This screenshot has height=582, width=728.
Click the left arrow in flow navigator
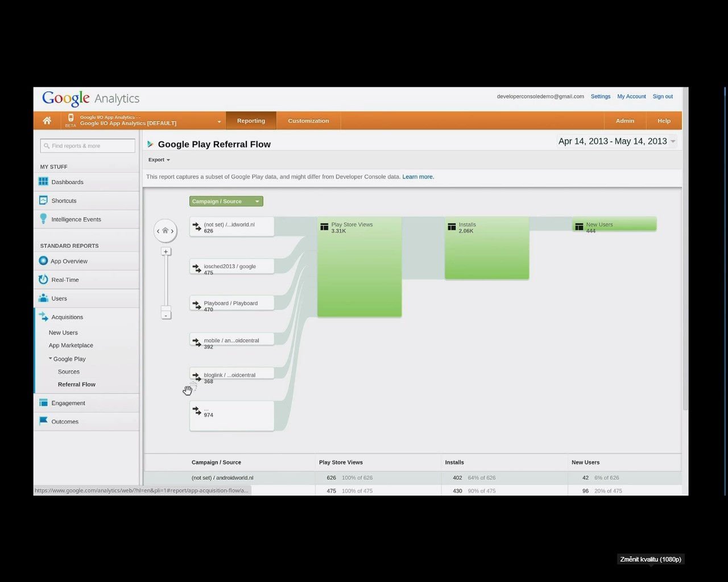(x=158, y=231)
